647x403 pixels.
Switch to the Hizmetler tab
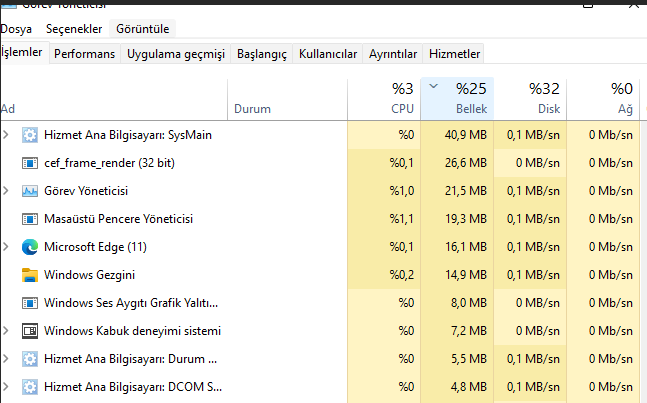[454, 54]
